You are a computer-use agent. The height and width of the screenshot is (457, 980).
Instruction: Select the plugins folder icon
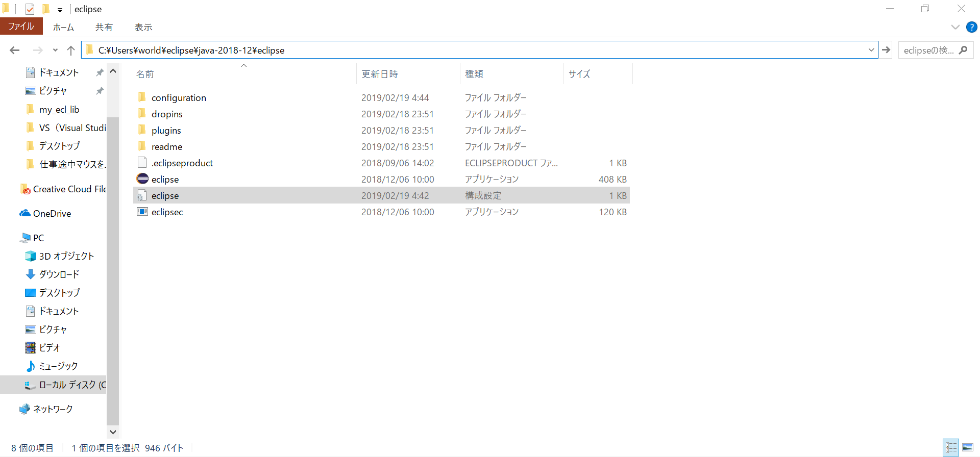[142, 130]
